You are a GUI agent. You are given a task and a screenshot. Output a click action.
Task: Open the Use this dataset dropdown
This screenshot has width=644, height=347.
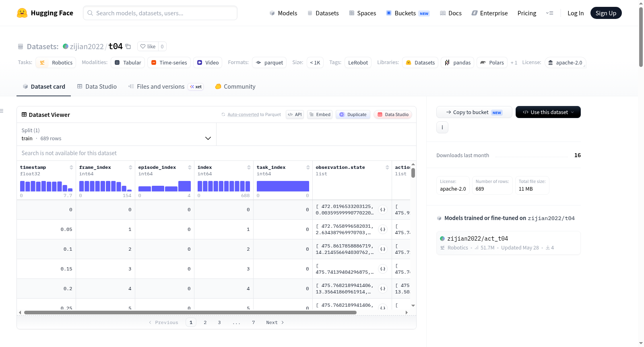pos(548,112)
